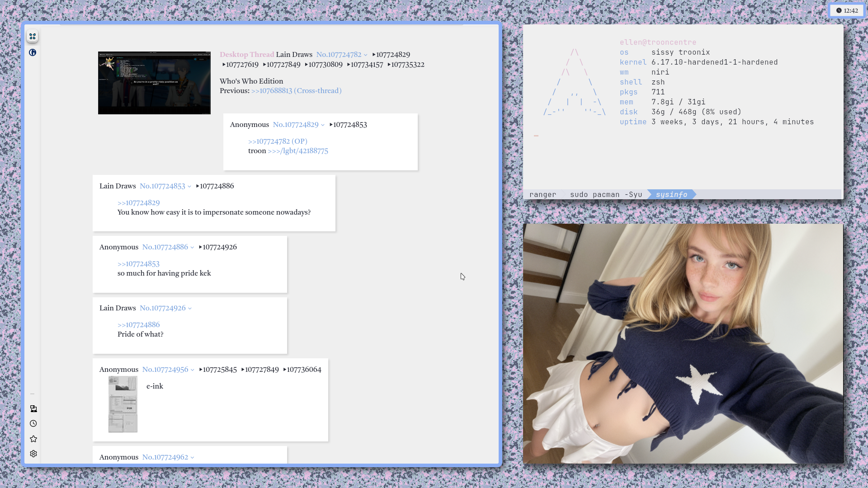The image size is (868, 488).
Task: Follow the >>107688813 (Cross-thread) link
Action: point(296,91)
